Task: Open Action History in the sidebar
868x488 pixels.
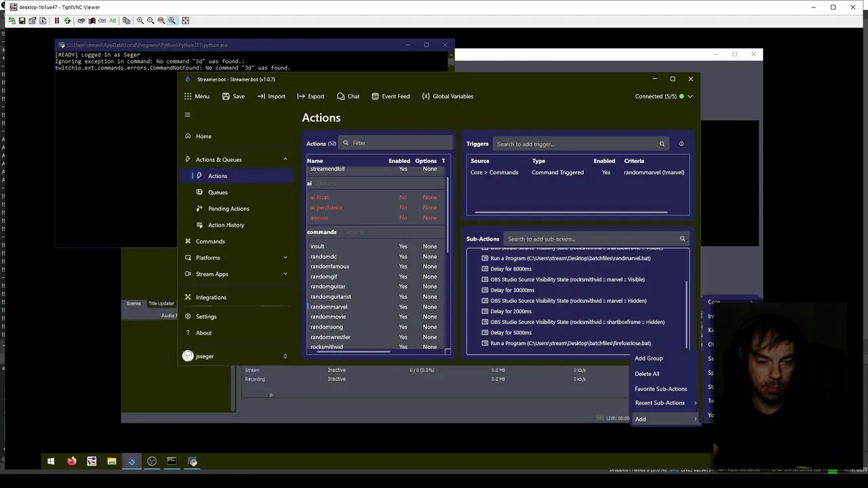Action: click(x=237, y=224)
